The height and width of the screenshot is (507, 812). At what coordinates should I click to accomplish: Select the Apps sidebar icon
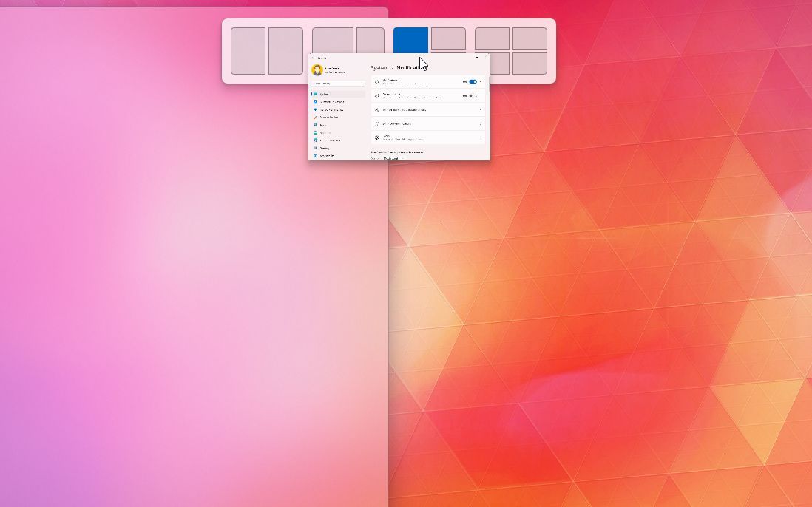pos(316,125)
